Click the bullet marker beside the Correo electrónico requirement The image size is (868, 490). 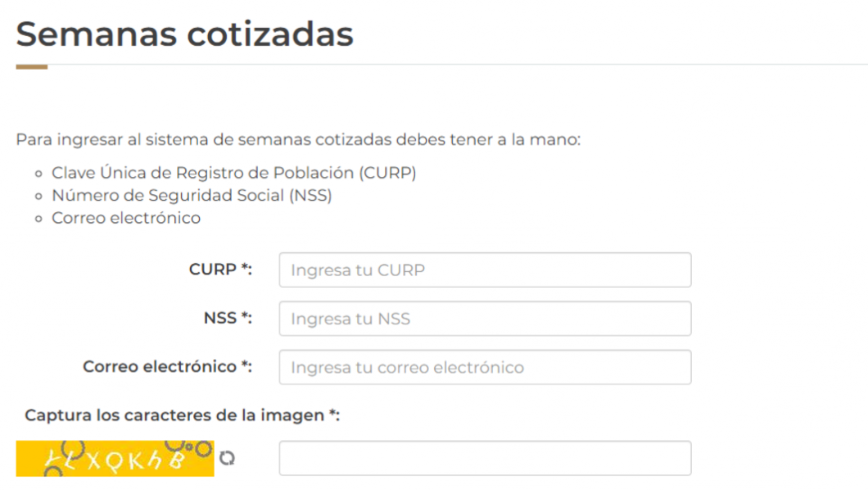(38, 219)
